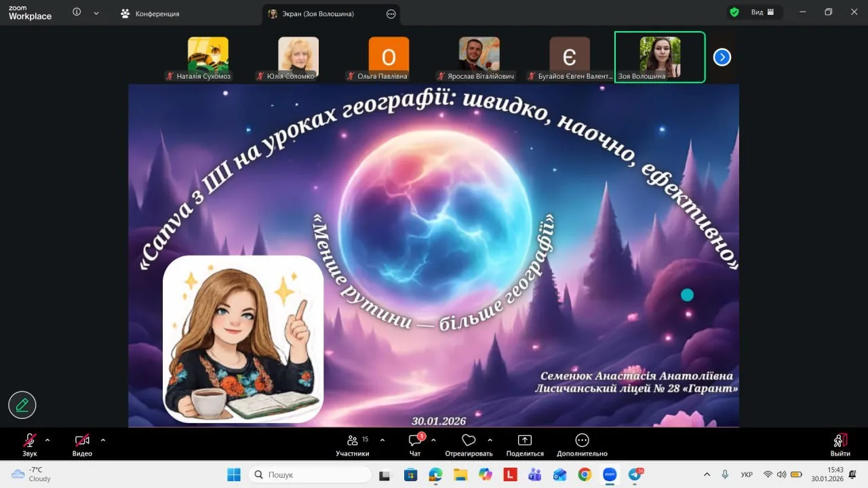Viewport: 868px width, 488px height.
Task: Select Наталія Сухомоз's participant thumbnail
Action: point(208,58)
